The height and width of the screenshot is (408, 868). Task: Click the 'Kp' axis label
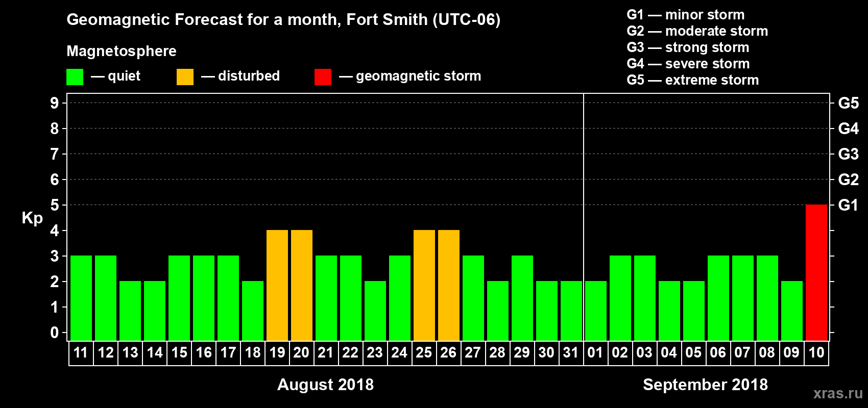point(32,218)
